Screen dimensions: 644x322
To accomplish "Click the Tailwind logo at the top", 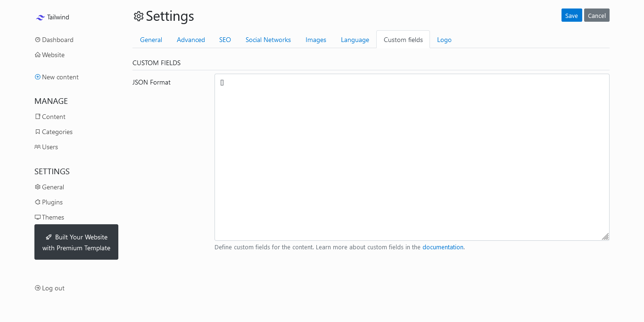I will (x=52, y=17).
